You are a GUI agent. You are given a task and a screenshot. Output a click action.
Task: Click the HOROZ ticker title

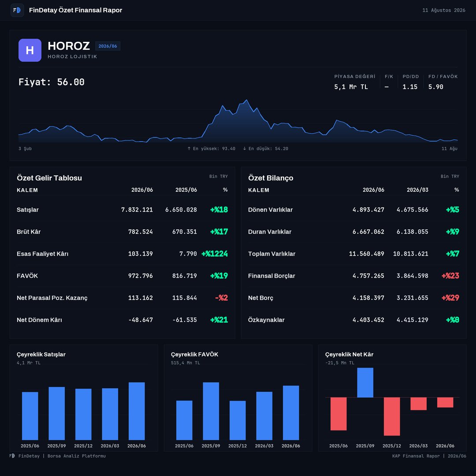69,46
